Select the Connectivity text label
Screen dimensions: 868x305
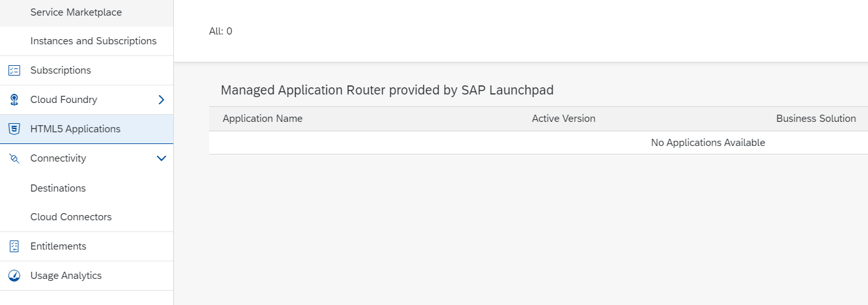point(58,158)
